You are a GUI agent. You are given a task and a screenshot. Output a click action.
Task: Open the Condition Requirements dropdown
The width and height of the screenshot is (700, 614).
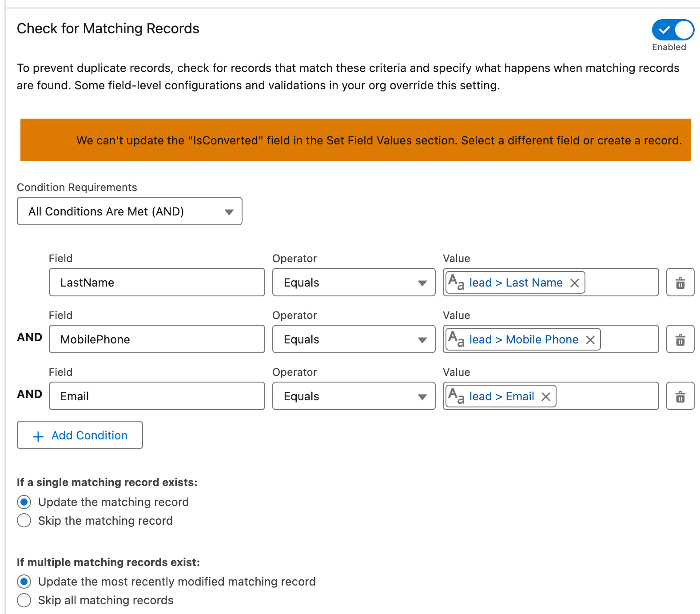point(130,211)
